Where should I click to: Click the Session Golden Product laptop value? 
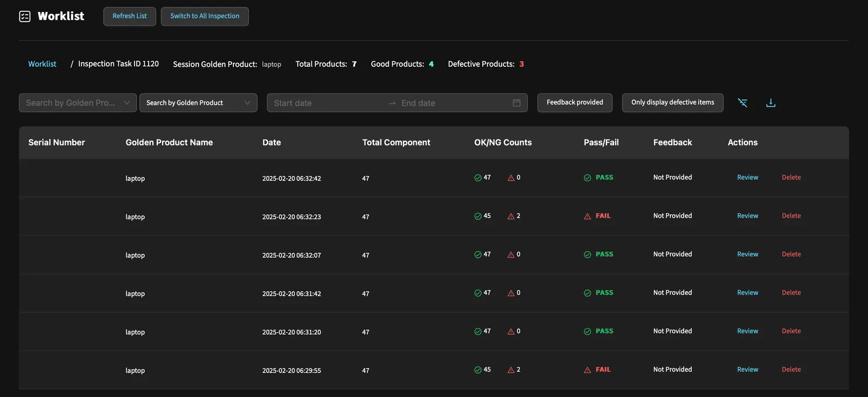[271, 65]
